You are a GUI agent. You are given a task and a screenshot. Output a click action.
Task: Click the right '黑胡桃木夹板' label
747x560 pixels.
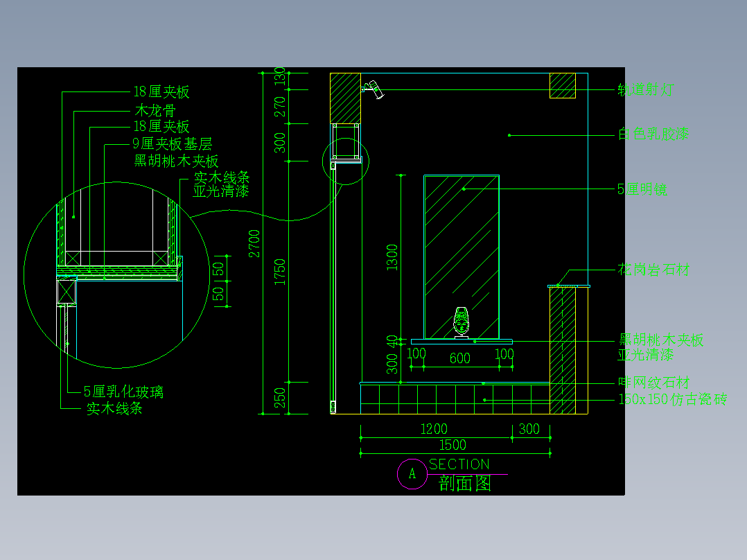pos(661,340)
